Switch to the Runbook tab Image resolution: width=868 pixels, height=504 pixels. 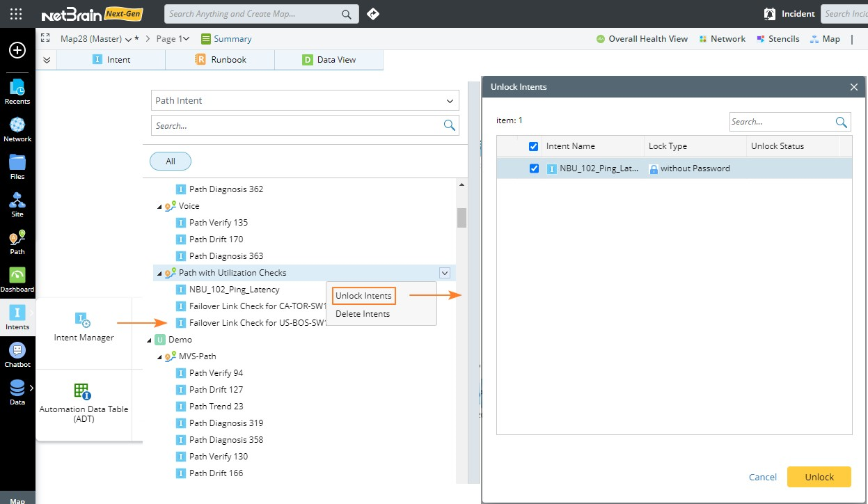pyautogui.click(x=221, y=60)
